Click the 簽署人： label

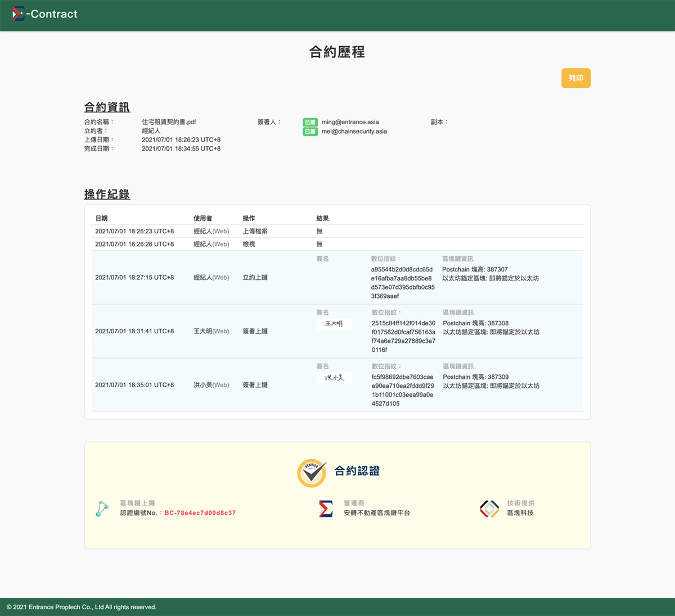coord(269,122)
